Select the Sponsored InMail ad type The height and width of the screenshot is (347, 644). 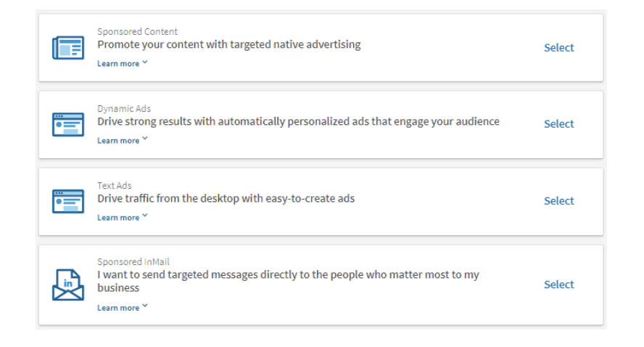click(559, 284)
